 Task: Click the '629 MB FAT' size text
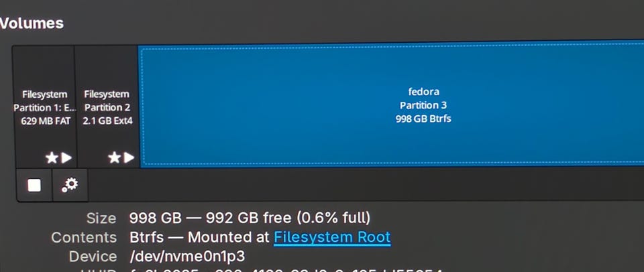point(46,121)
